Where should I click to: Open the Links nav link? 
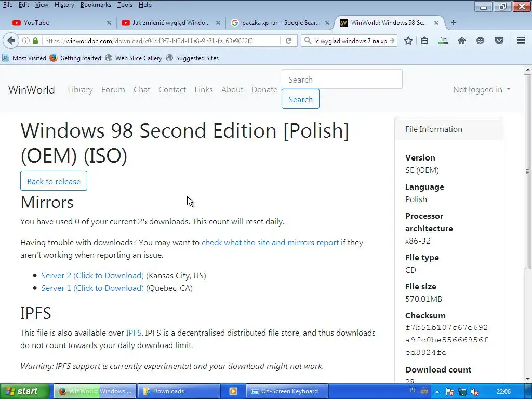(x=204, y=90)
